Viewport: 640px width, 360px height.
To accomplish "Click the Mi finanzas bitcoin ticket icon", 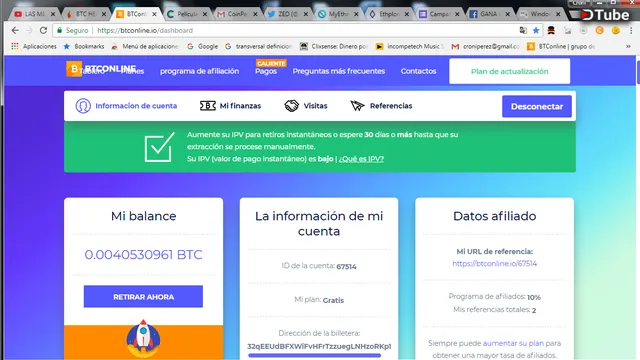I will [208, 106].
